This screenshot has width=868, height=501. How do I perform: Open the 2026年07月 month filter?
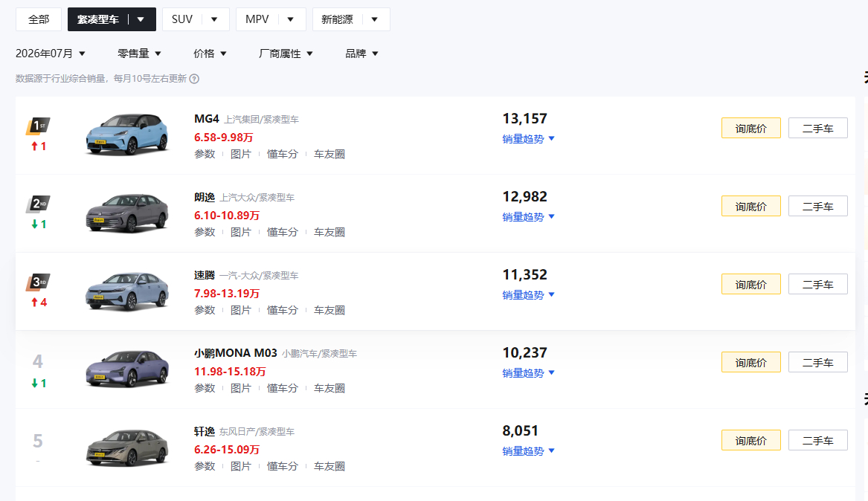tap(51, 54)
